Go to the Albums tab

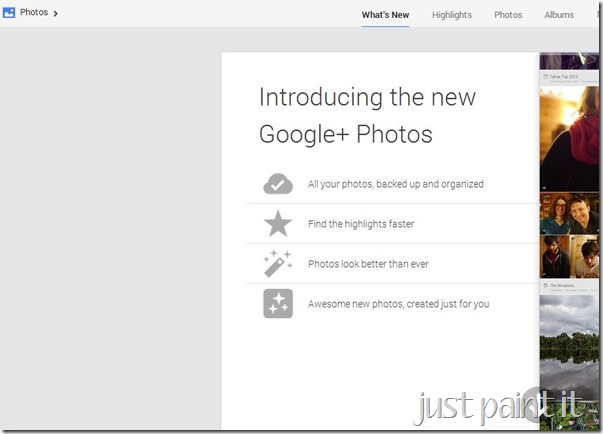click(559, 15)
